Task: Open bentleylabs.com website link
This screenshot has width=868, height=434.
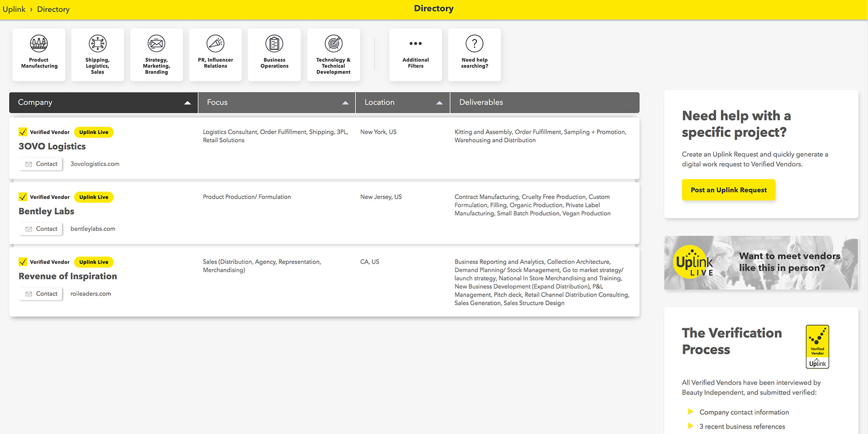Action: (93, 229)
